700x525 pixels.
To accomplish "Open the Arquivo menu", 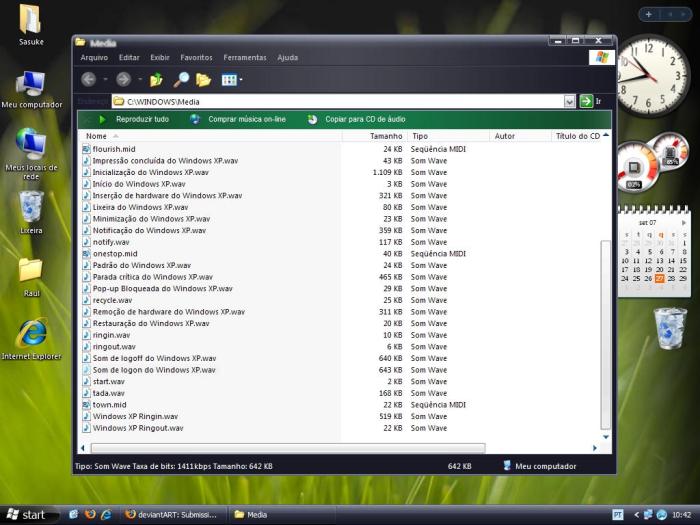I will [x=94, y=58].
